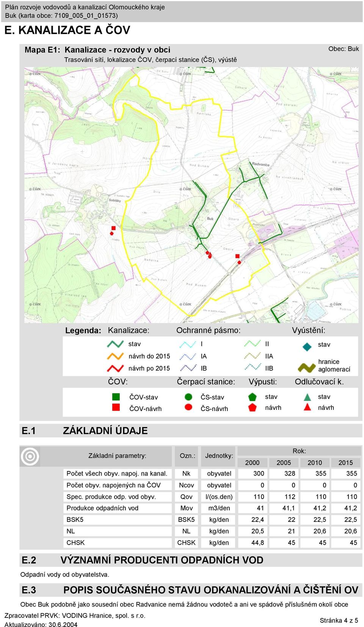Click the red square ČOV-návrh icon

click(x=116, y=407)
